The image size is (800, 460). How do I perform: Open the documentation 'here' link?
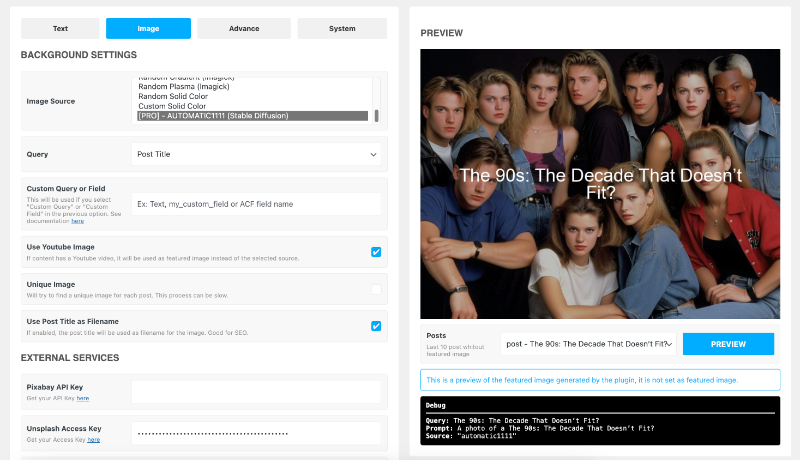coord(78,221)
